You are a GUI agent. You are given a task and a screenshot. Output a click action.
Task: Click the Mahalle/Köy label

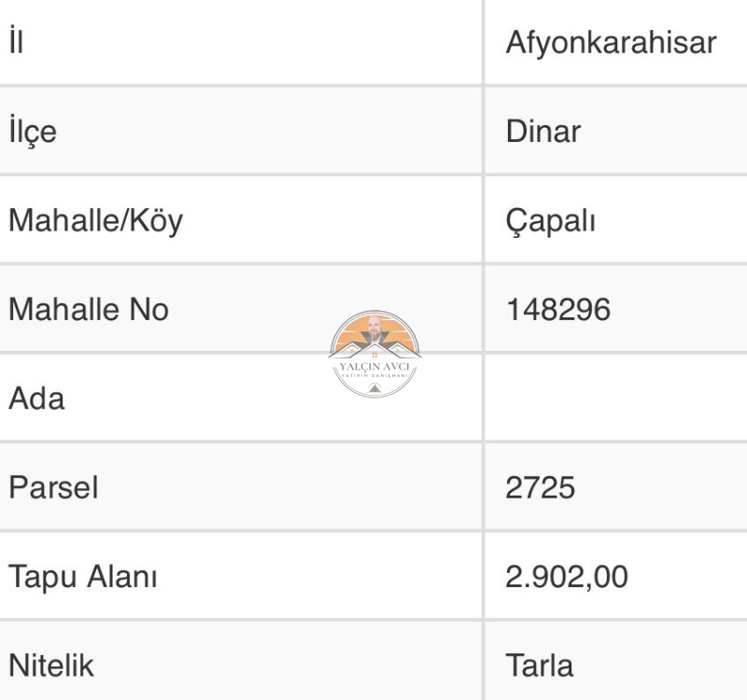coord(96,221)
